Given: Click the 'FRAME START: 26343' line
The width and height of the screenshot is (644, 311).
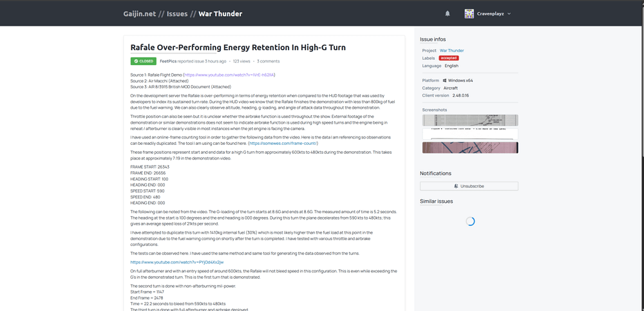Looking at the screenshot, I should [x=150, y=167].
